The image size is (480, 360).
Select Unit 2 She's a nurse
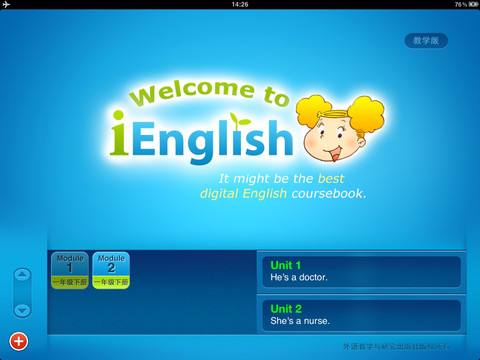point(362,315)
